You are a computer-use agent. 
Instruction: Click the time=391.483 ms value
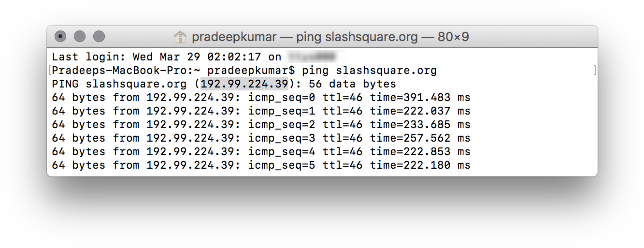(420, 98)
